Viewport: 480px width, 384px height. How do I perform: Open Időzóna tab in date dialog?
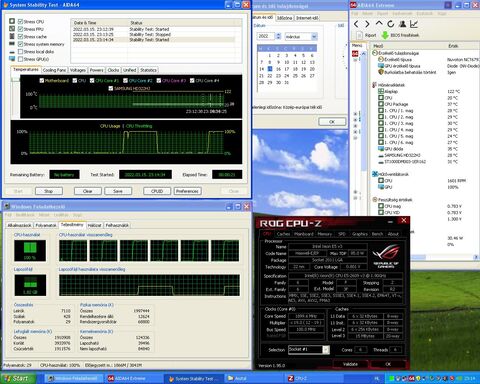click(284, 18)
